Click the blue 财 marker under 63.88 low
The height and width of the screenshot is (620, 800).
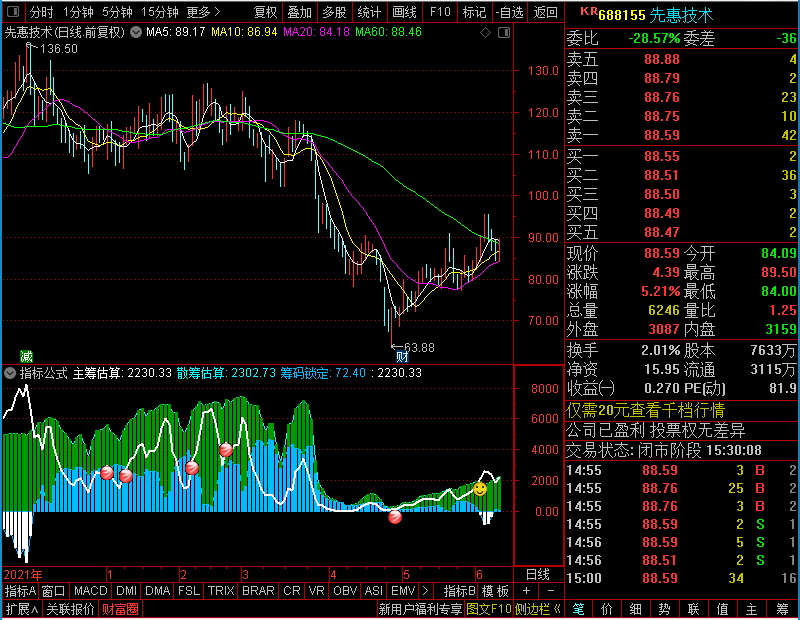click(x=402, y=356)
